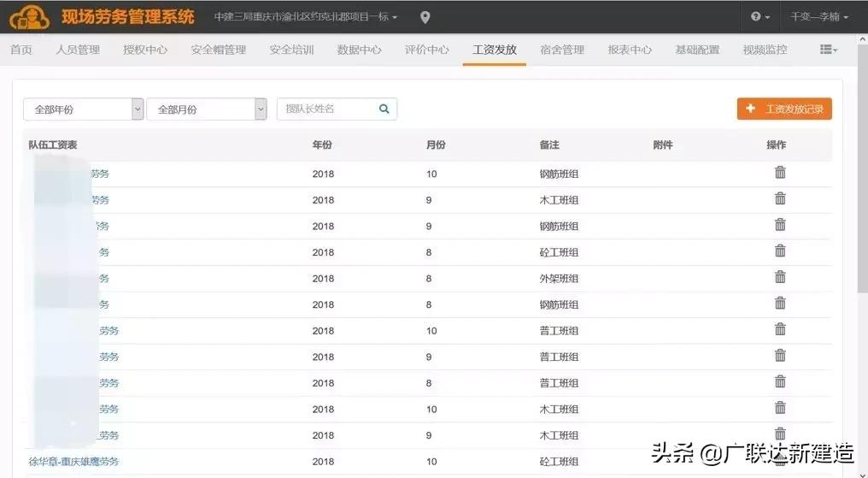Click the 队伍工资表 column header
The image size is (868, 478).
(53, 145)
